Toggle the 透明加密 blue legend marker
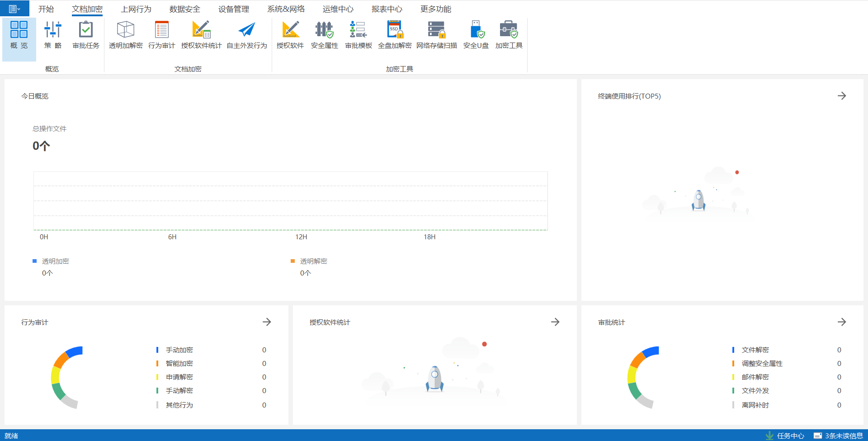Screen dimensions: 868x441 [x=34, y=261]
